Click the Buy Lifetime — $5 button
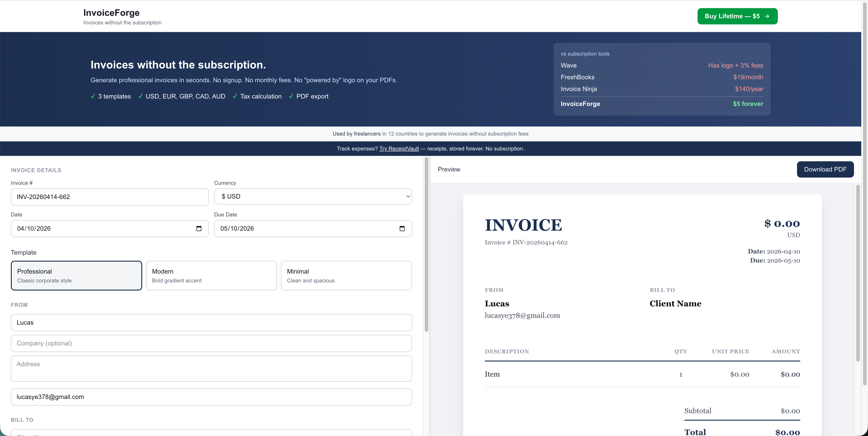The width and height of the screenshot is (868, 436). click(737, 16)
